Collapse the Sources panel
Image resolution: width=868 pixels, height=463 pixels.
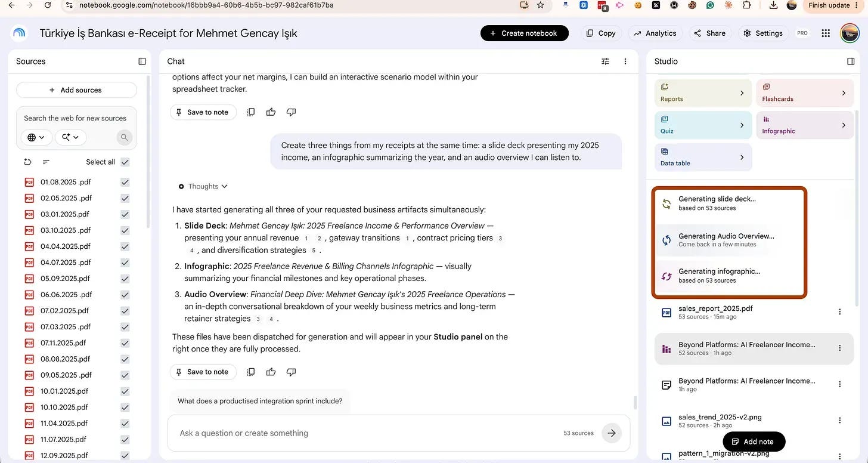(142, 61)
